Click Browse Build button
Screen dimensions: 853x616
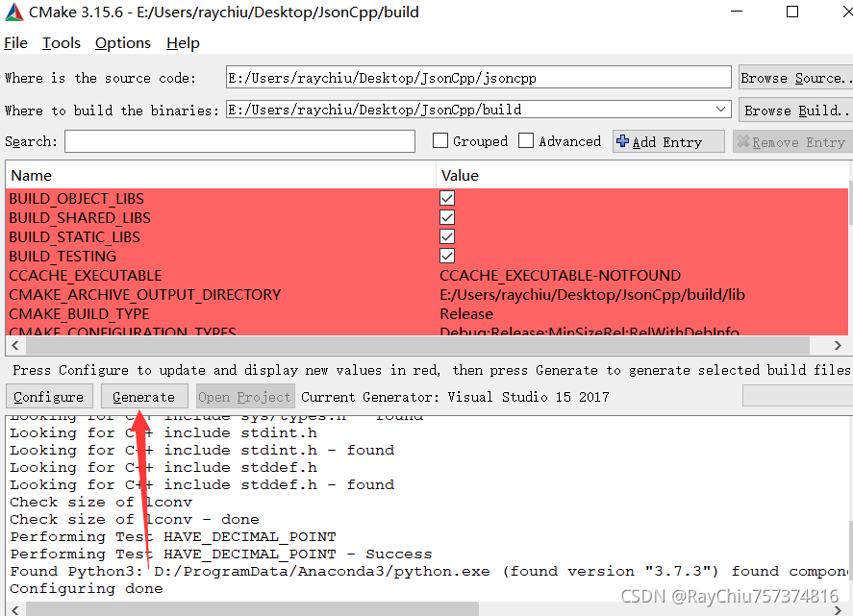pyautogui.click(x=794, y=109)
